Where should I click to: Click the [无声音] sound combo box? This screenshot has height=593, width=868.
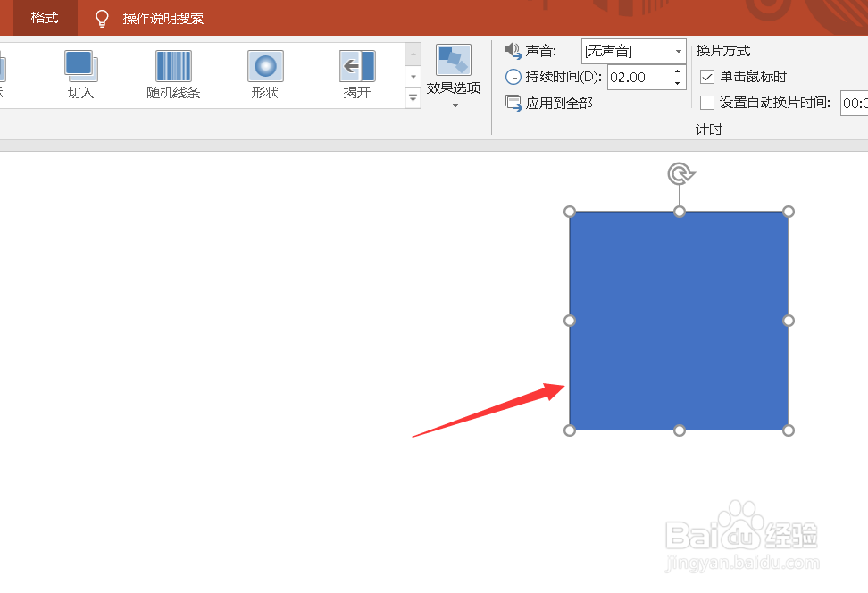pyautogui.click(x=634, y=52)
